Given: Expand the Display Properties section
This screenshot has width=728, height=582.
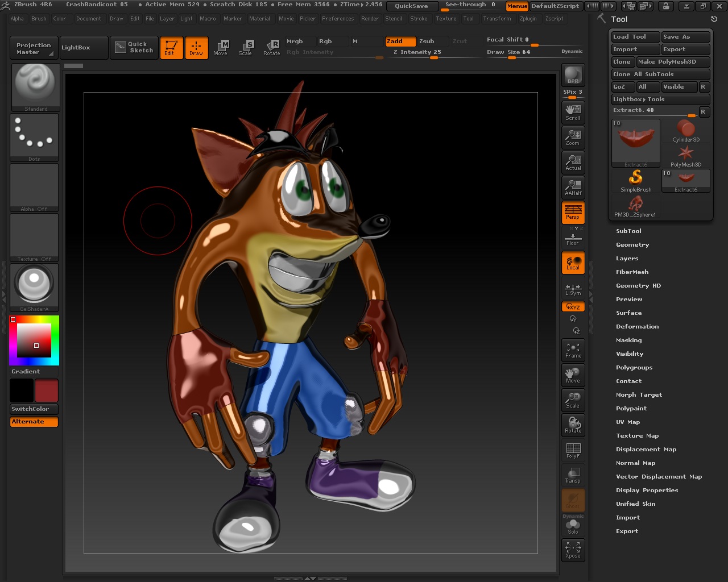Looking at the screenshot, I should [x=647, y=490].
